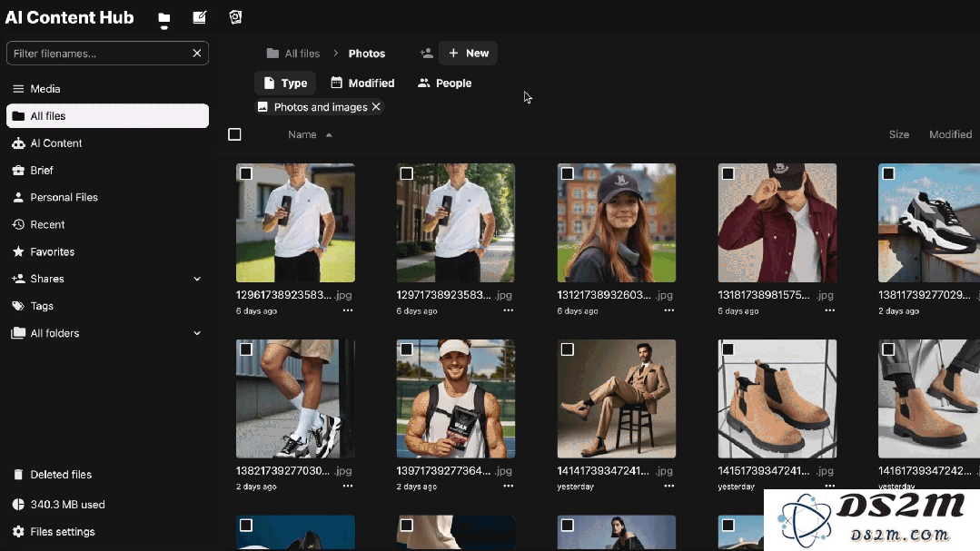Select all files checkbox in header row
Viewport: 980px width, 551px height.
234,134
